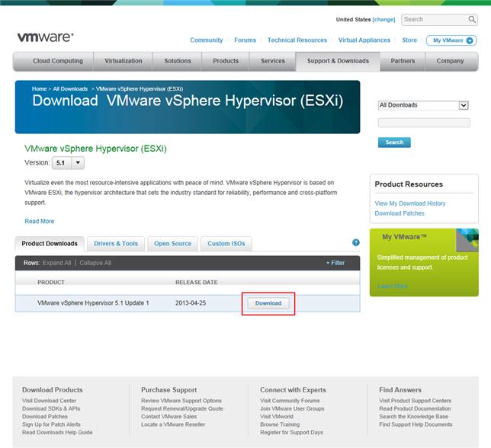Click the 2013-04-25 release date cell
Image resolution: width=491 pixels, height=448 pixels.
pyautogui.click(x=191, y=303)
